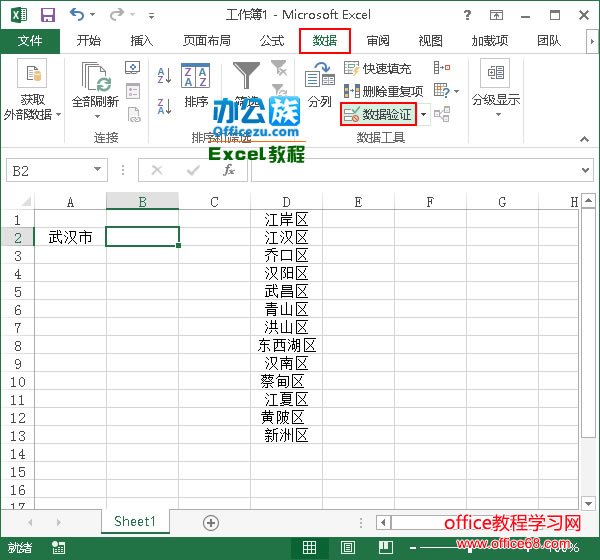Click Remove Duplicates (删除重复项)
Viewport: 600px width, 560px height.
[383, 91]
